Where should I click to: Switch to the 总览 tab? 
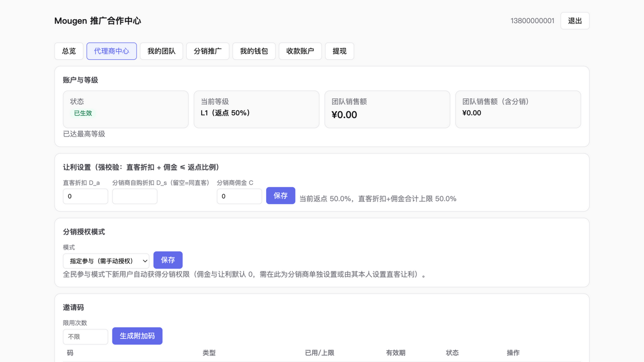point(69,51)
